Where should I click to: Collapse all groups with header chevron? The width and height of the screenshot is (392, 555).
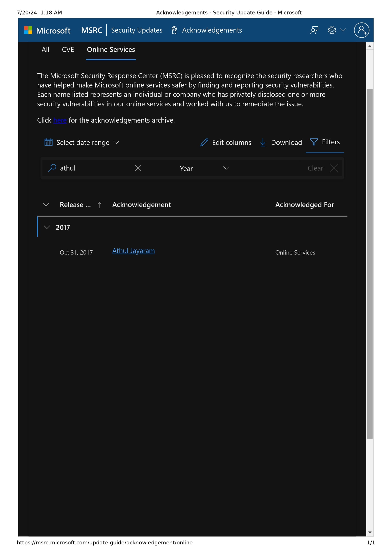click(x=46, y=205)
